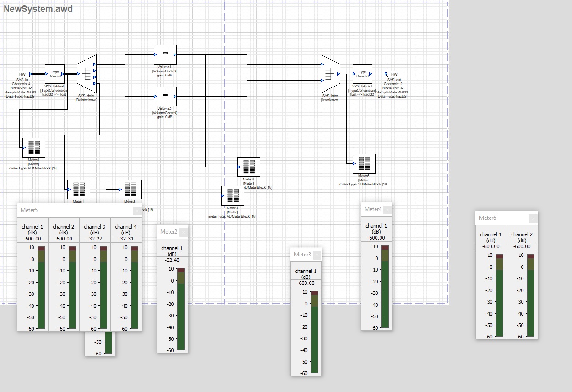The height and width of the screenshot is (392, 572).
Task: Select the SYS_toFloat Type Convert block
Action: pos(54,73)
